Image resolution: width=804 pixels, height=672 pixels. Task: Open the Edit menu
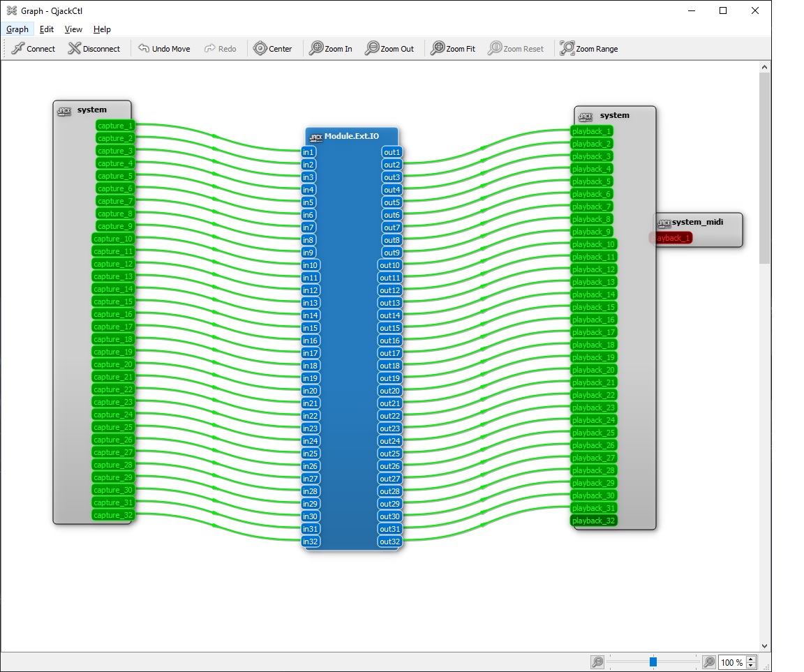[x=47, y=29]
